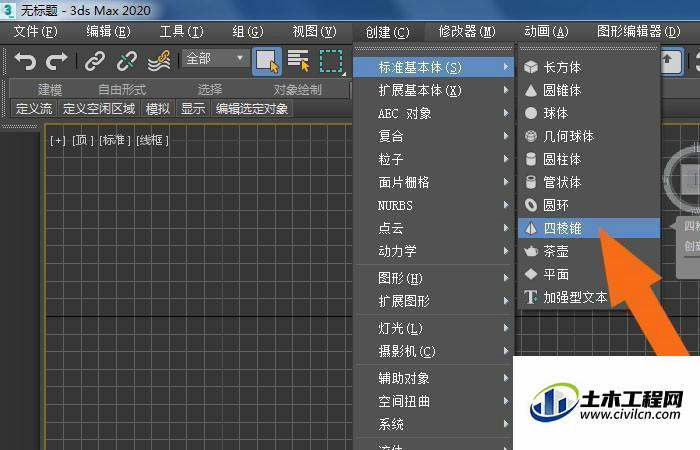The image size is (700, 450).
Task: Activate the Select Object tool
Action: 267,61
